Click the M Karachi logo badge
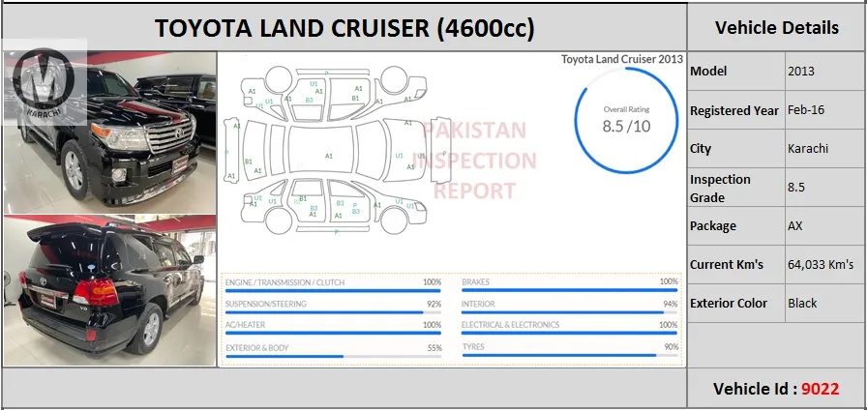 click(44, 82)
